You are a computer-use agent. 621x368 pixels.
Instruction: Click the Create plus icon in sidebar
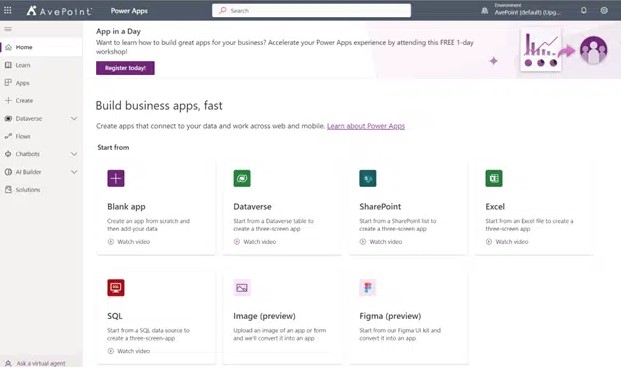pos(8,101)
